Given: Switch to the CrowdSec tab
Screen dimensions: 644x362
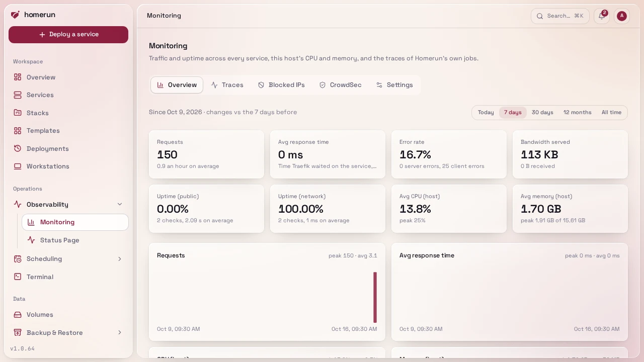Looking at the screenshot, I should tap(340, 85).
